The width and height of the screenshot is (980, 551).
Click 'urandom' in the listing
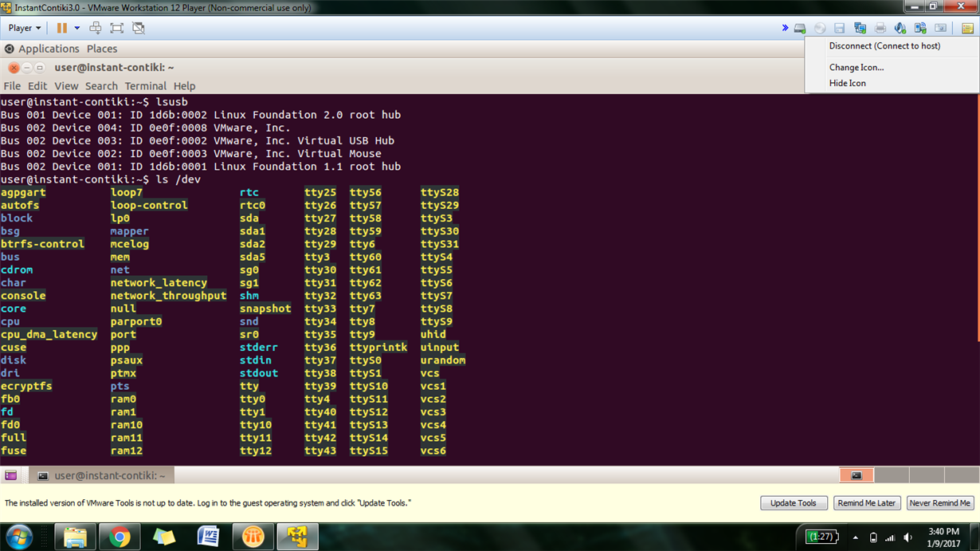click(x=443, y=360)
